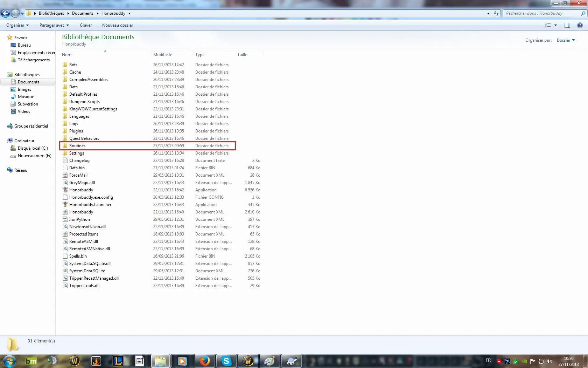Sort by the Type column header
Image resolution: width=588 pixels, height=368 pixels.
pyautogui.click(x=214, y=55)
